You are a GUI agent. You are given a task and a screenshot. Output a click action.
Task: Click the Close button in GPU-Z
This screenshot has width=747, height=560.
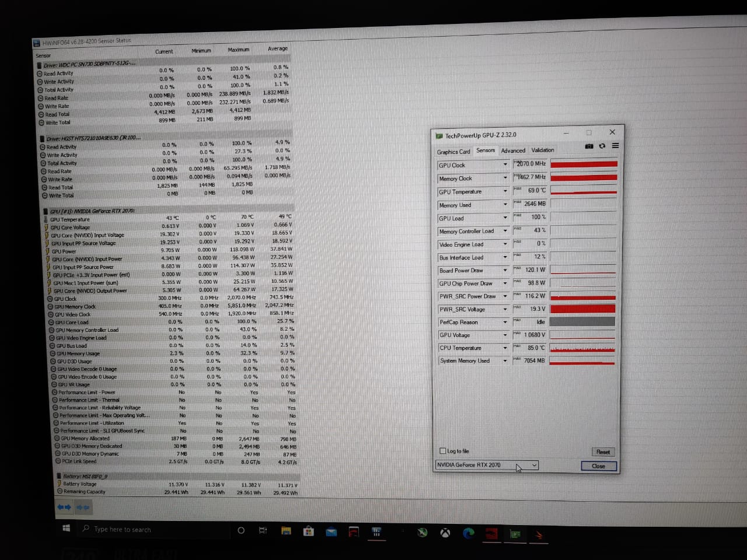pyautogui.click(x=599, y=466)
